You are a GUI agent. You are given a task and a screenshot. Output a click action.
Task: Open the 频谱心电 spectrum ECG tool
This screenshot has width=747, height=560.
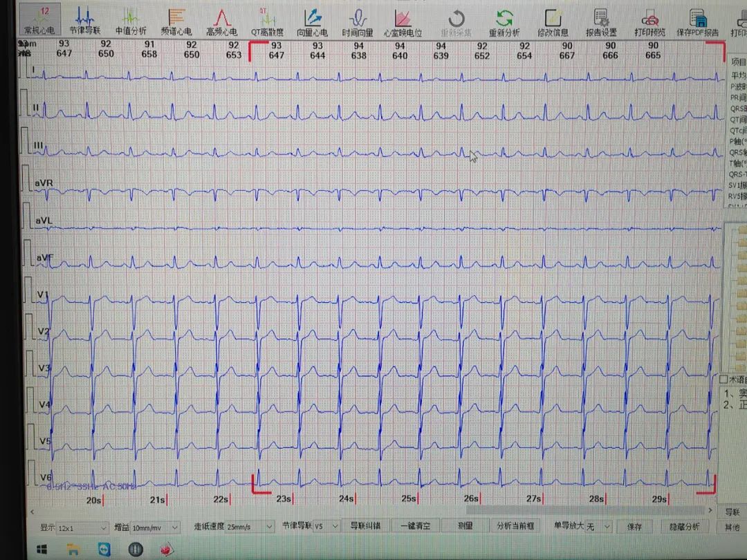tap(176, 22)
